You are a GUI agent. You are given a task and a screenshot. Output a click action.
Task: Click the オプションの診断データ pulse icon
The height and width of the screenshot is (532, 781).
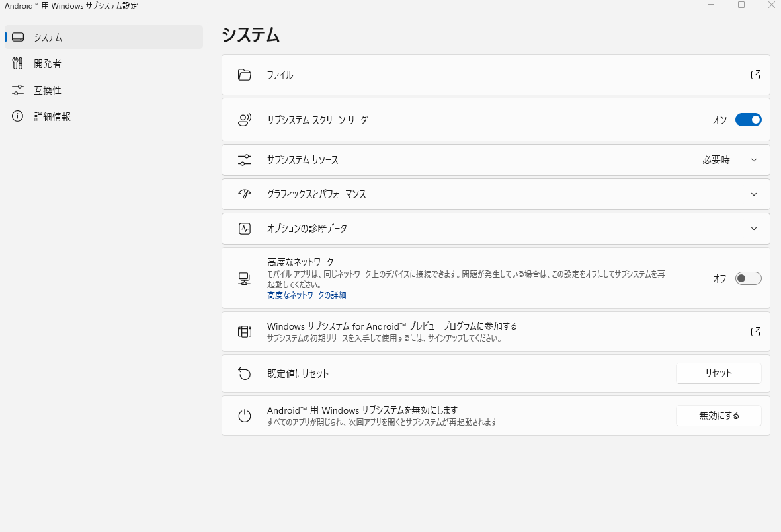(245, 229)
